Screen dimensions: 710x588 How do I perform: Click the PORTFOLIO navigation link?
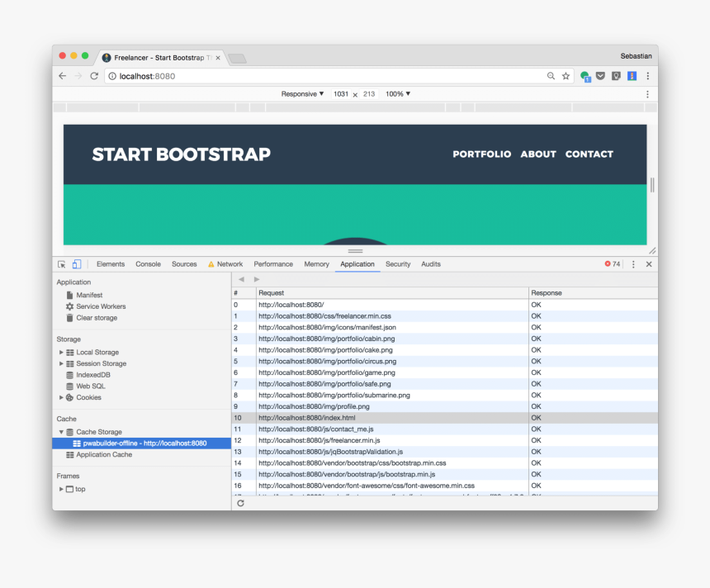pyautogui.click(x=481, y=154)
